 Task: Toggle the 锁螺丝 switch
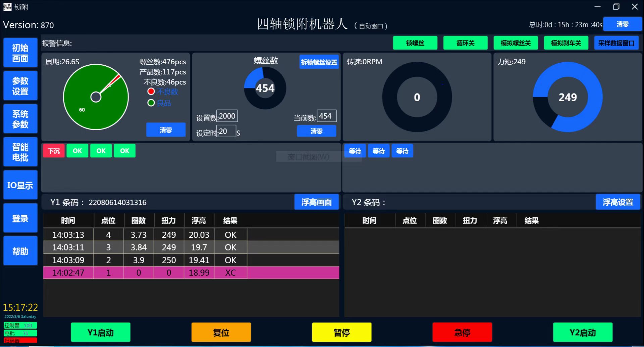(415, 43)
